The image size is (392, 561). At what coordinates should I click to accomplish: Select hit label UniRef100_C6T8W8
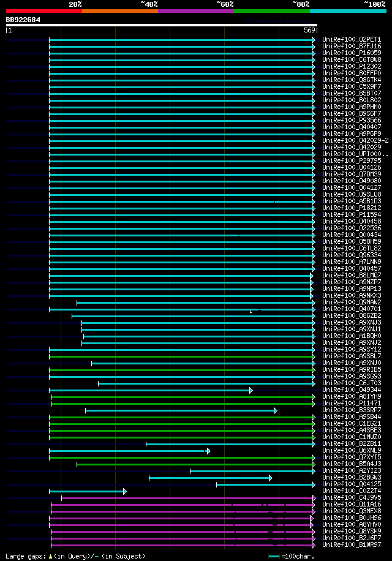352,60
